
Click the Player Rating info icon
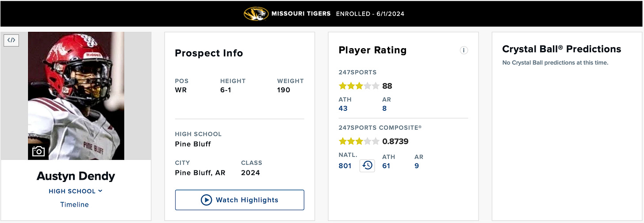click(x=464, y=50)
